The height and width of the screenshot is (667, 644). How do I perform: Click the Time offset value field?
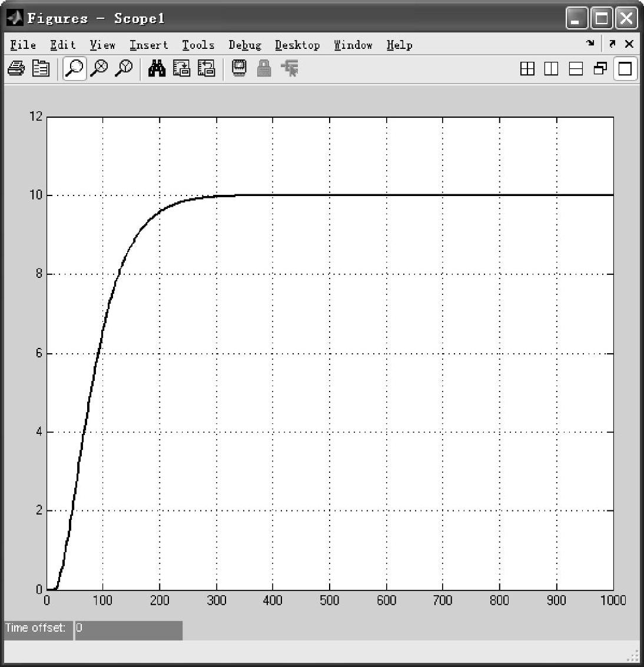129,631
